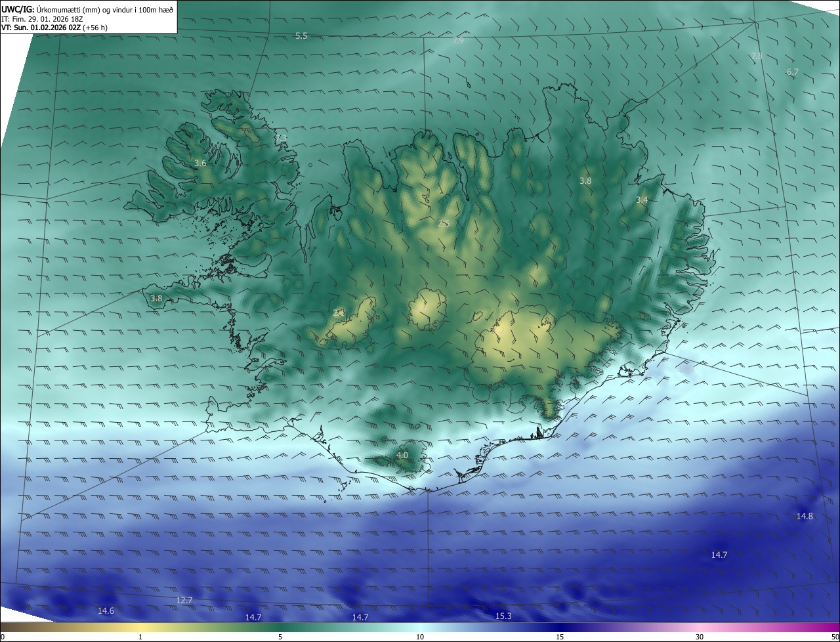
Task: Click the 7.8 value label
Action: 757,56
